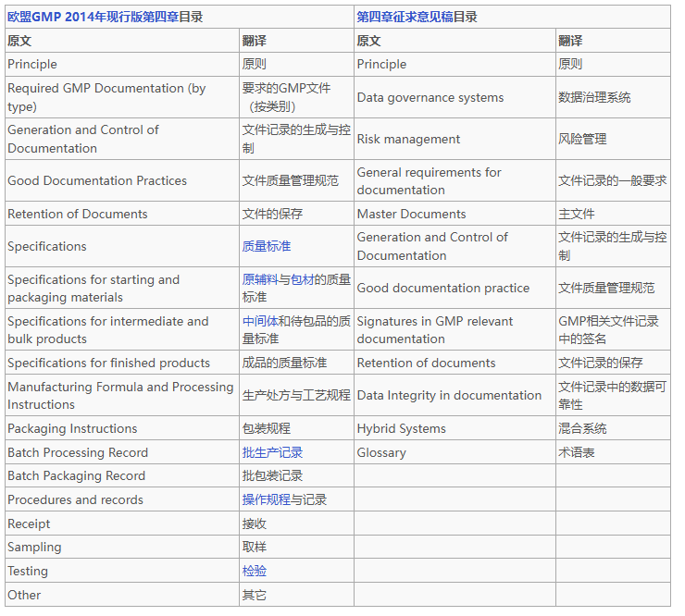Select the right-table 'Principle' cell

coord(455,65)
